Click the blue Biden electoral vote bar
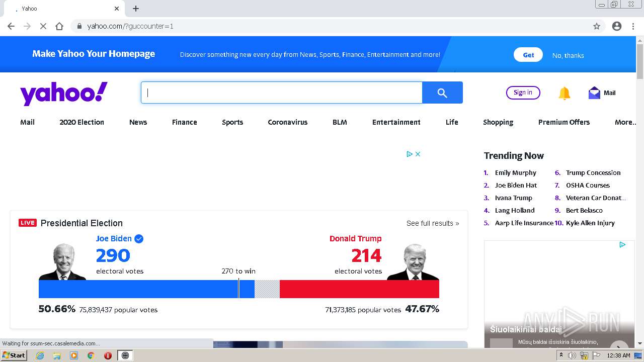Screen dimensions: 644x362 tap(146, 289)
